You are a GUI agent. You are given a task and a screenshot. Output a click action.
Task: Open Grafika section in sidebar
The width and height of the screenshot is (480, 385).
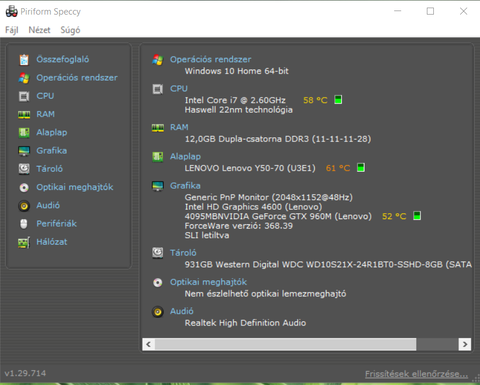point(52,151)
